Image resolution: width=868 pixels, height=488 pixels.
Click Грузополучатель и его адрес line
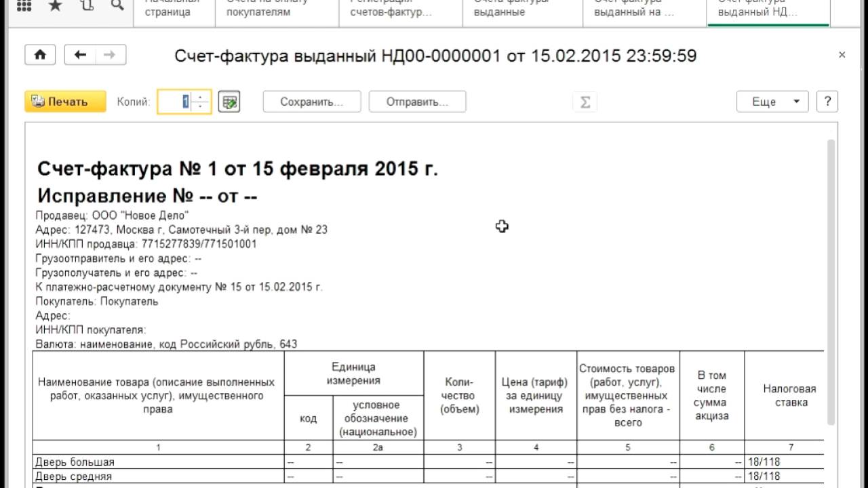116,272
